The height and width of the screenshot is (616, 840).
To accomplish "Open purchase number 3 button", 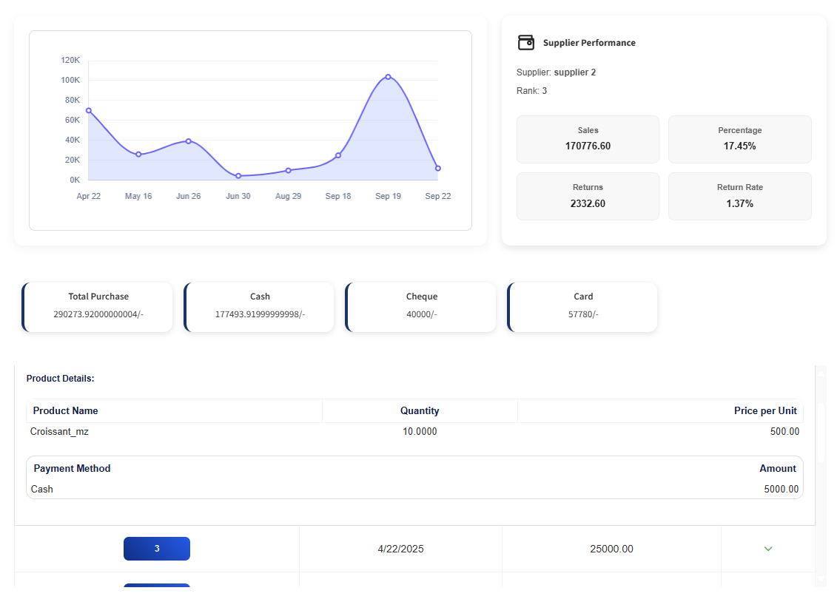I will click(156, 549).
